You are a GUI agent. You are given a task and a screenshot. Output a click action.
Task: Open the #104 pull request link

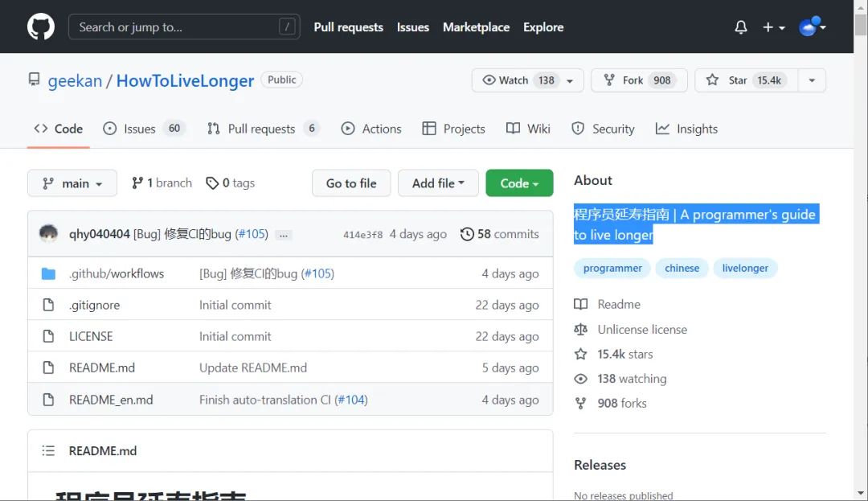click(351, 400)
